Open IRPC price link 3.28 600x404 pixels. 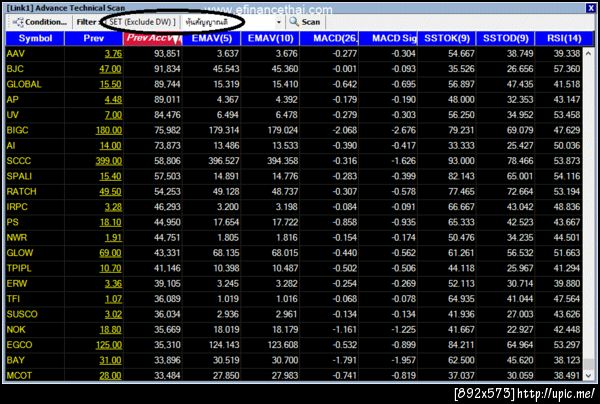click(113, 207)
